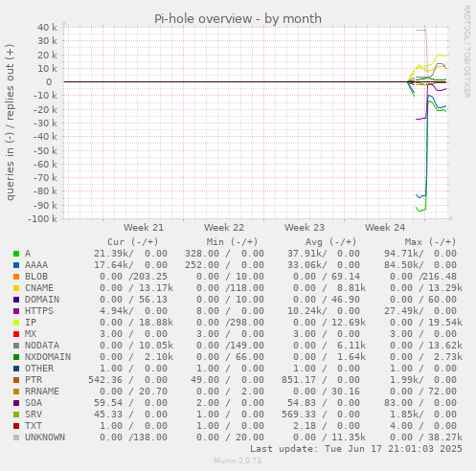Screen dimensions: 476x471
Task: Click the purple HTTPS legend swatch
Action: 16,311
